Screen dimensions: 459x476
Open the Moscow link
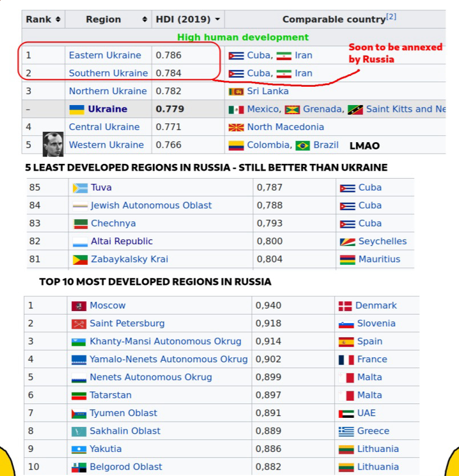tap(107, 305)
